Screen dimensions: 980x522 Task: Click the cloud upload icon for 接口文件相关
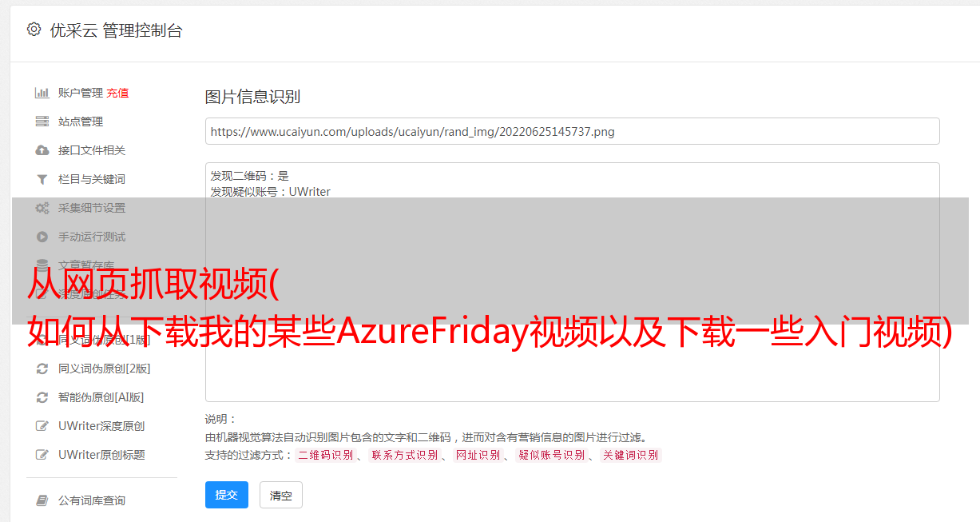pos(42,150)
